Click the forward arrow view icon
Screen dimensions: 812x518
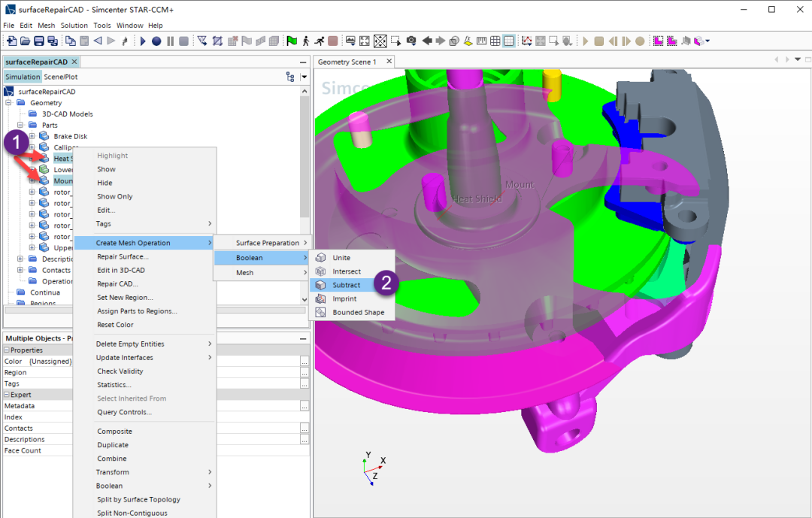coord(440,41)
